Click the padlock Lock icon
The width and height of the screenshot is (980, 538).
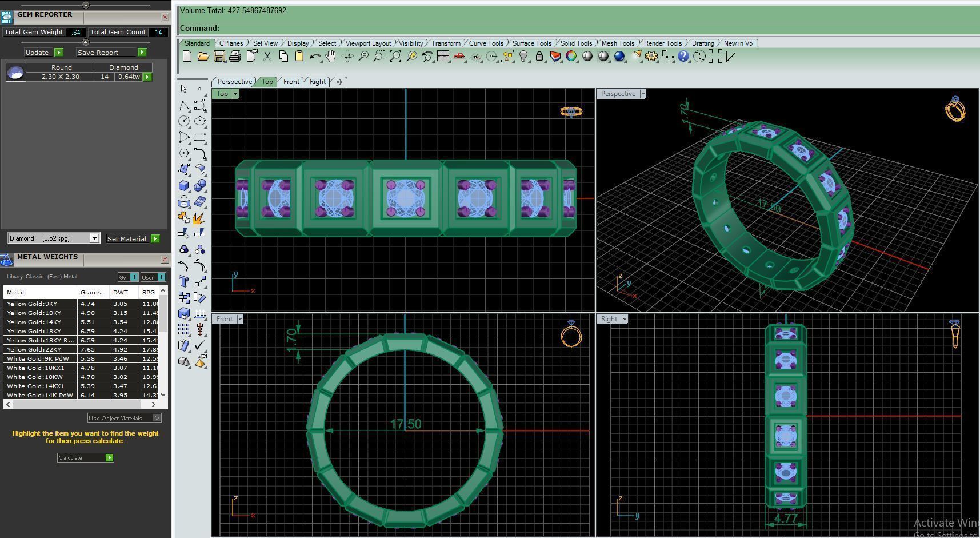click(539, 56)
